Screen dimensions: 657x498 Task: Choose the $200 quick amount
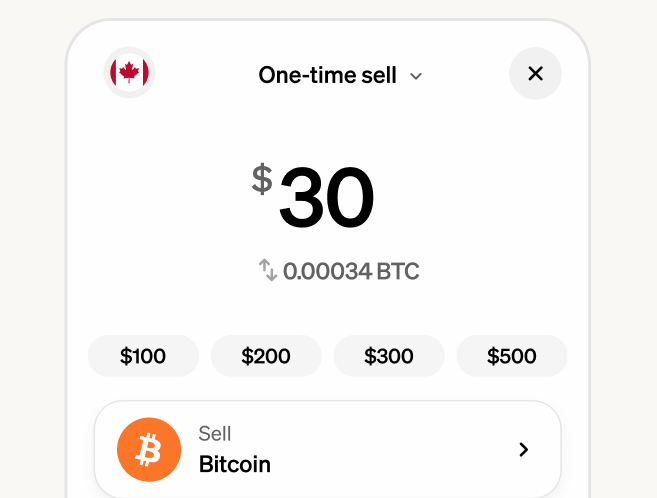pos(266,356)
